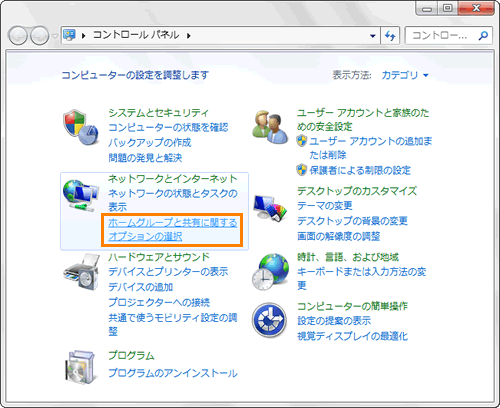This screenshot has width=500, height=408.
Task: Open コンピューターの簡単操作 category
Action: click(x=352, y=306)
